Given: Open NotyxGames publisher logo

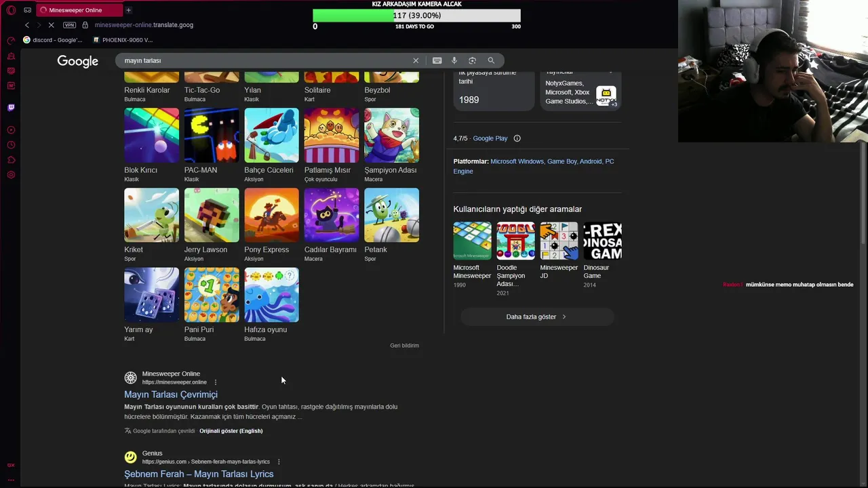Looking at the screenshot, I should tap(606, 96).
